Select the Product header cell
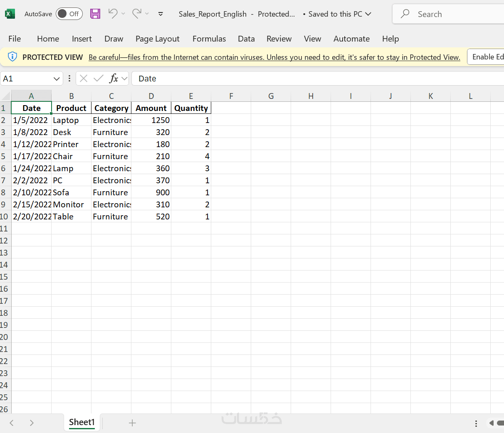Image resolution: width=504 pixels, height=433 pixels. click(x=71, y=108)
